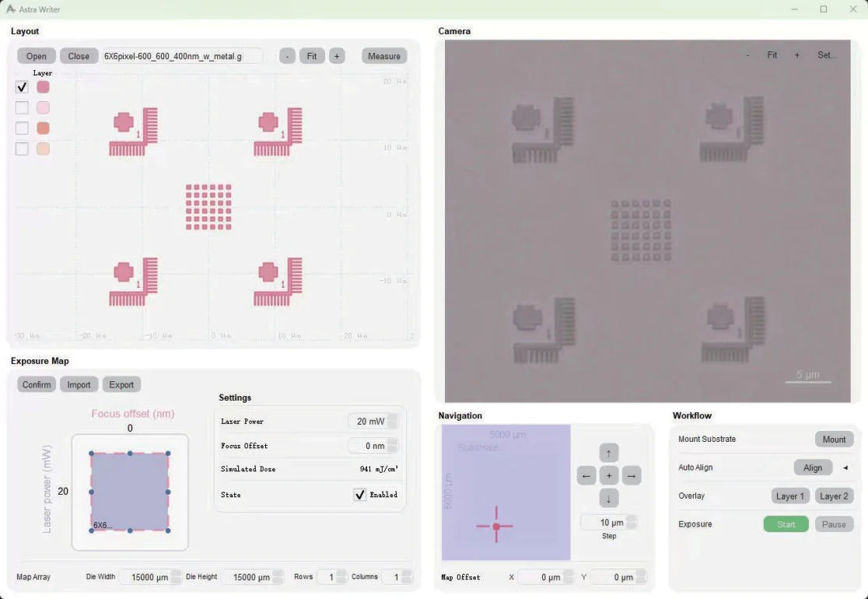Screen dimensions: 868x599
Task: Adjust the Laser Power stepper
Action: click(393, 422)
